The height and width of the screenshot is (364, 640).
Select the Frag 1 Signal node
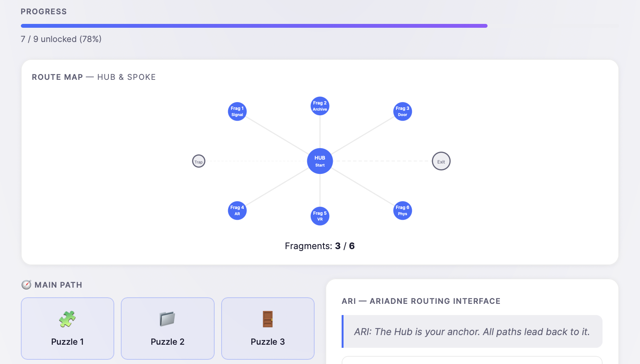[x=237, y=111]
